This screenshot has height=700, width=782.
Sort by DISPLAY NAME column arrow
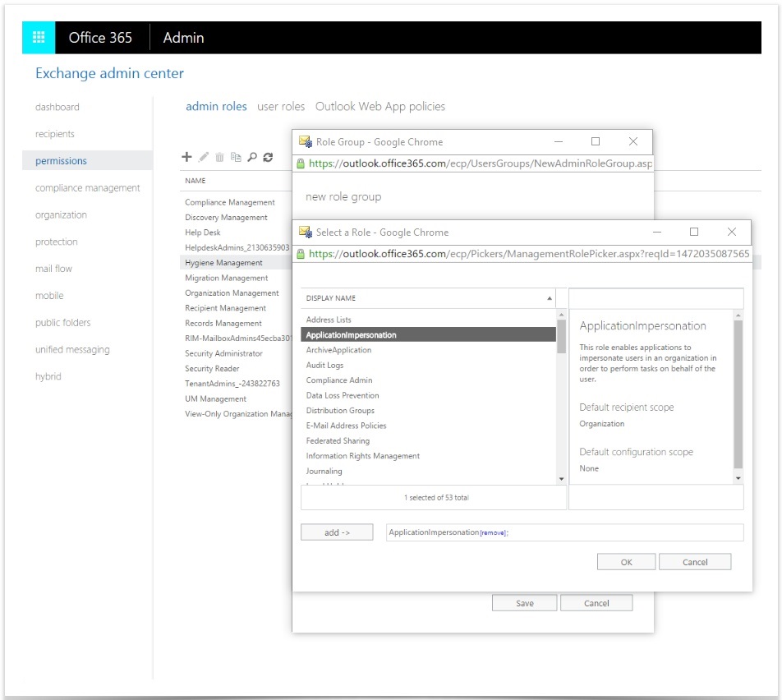(550, 298)
